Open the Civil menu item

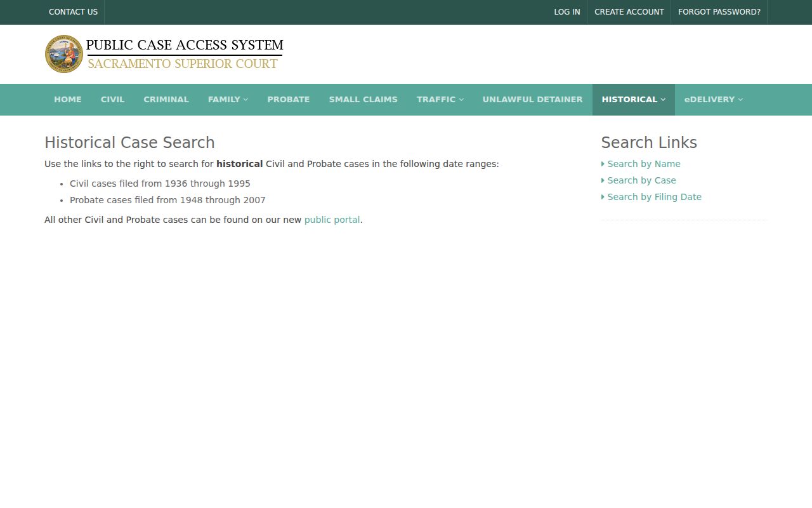click(x=112, y=100)
